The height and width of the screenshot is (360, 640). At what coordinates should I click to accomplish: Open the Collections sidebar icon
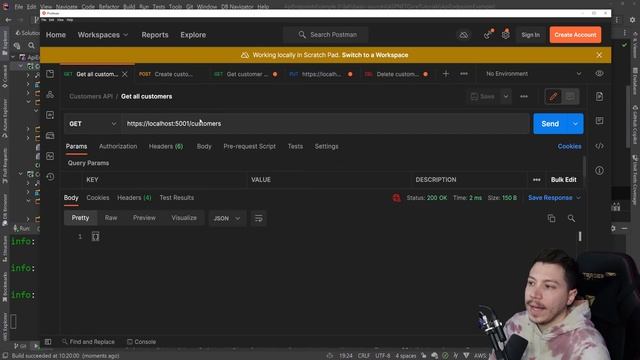click(x=50, y=74)
